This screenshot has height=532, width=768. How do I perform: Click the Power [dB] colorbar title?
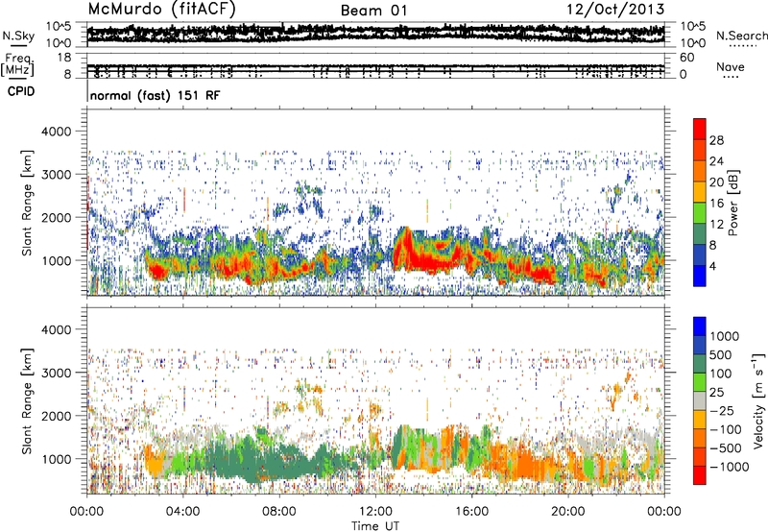click(733, 203)
